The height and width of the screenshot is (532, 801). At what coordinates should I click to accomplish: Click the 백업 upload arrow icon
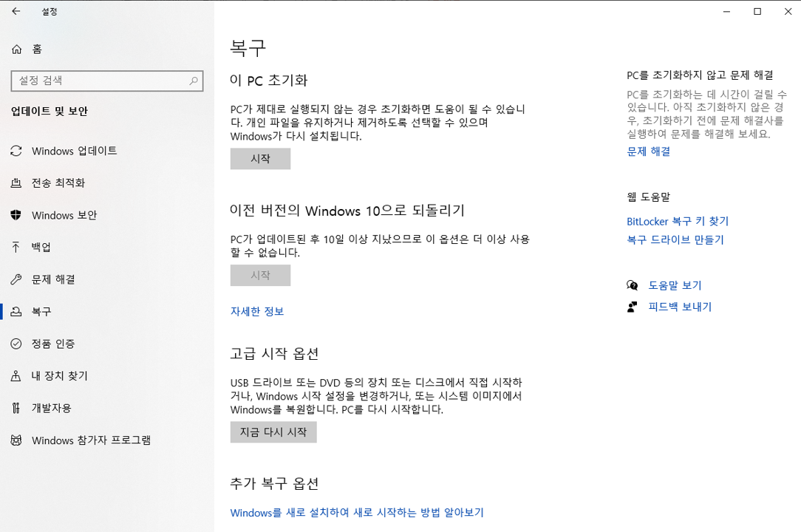click(x=16, y=248)
